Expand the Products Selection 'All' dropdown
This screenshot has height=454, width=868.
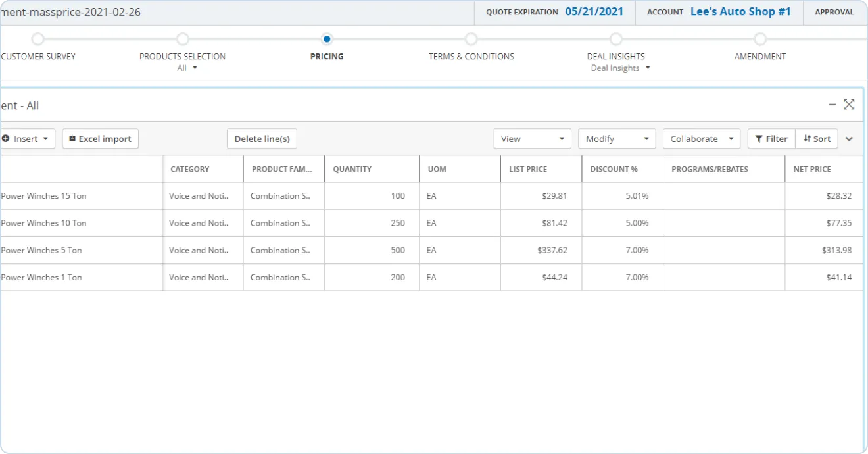tap(187, 68)
